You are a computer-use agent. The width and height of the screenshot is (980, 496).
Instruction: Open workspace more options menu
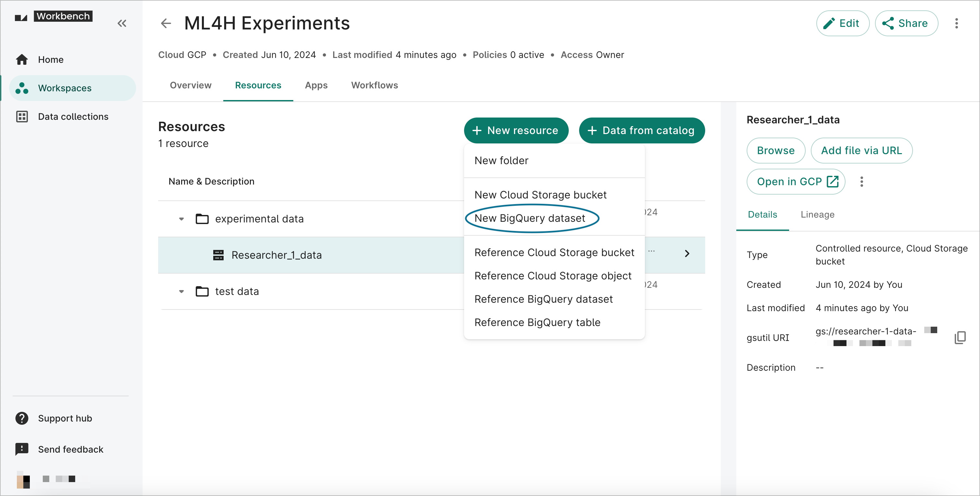click(x=956, y=24)
